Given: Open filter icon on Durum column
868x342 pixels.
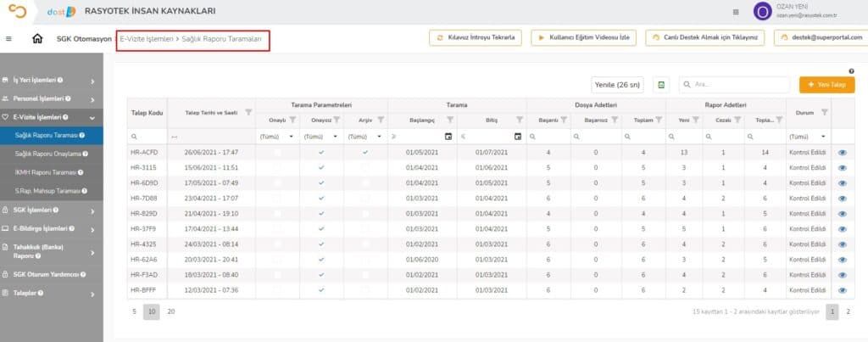Looking at the screenshot, I should point(824,112).
